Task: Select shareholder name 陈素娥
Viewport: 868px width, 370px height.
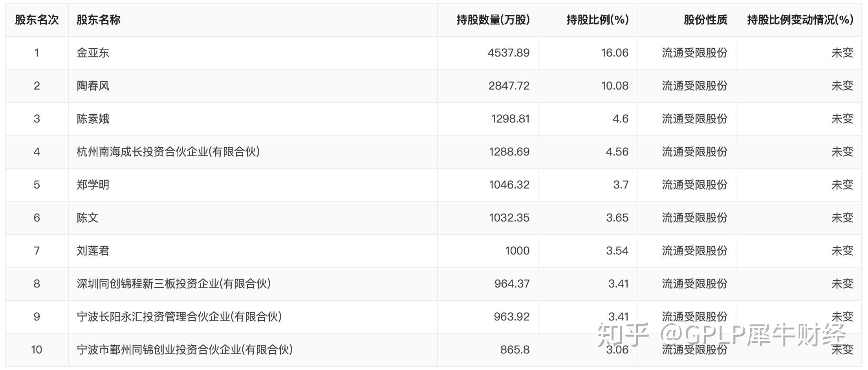Action: 93,119
